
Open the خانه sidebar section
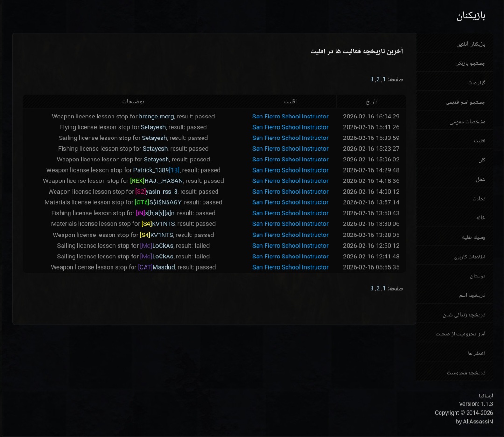(x=455, y=217)
